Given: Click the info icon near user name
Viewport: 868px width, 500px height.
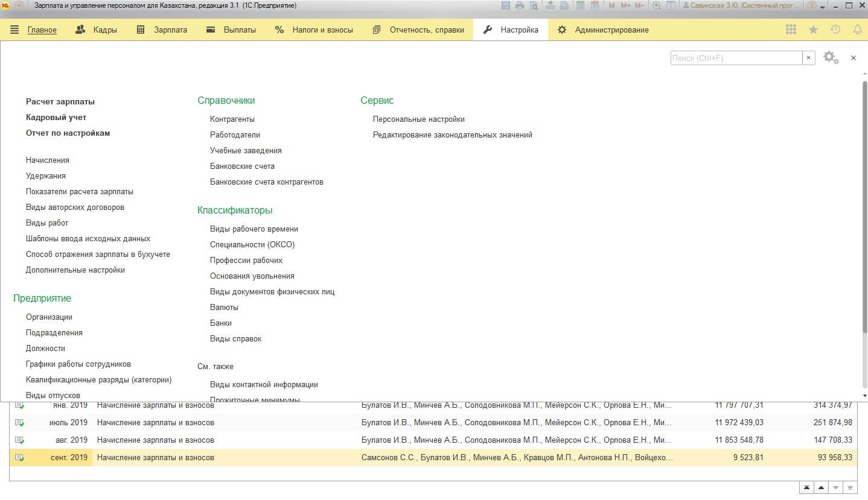Looking at the screenshot, I should (x=812, y=5).
